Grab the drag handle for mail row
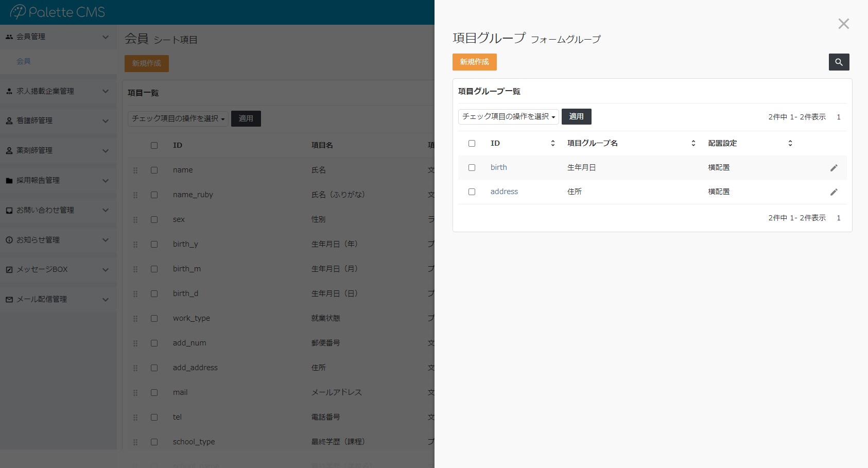 click(x=135, y=392)
